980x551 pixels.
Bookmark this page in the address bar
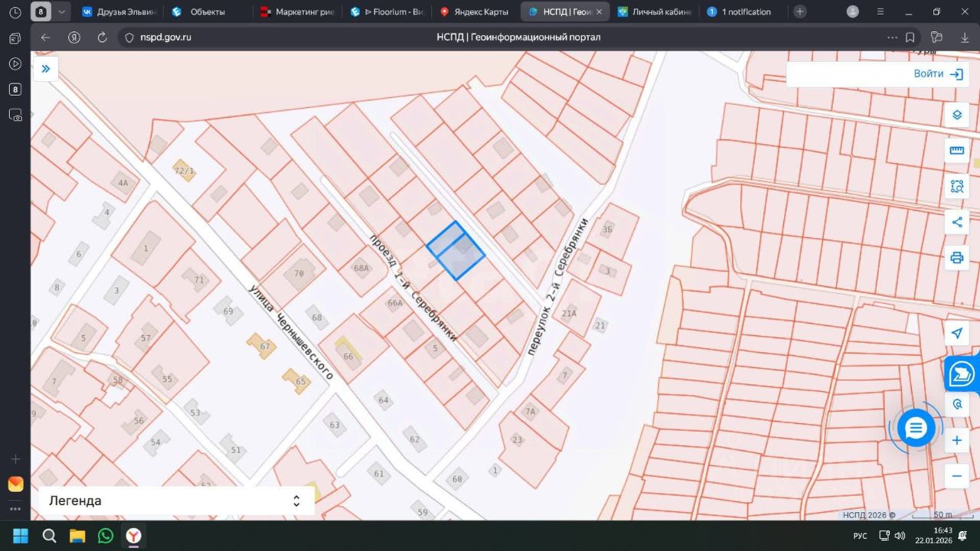910,37
